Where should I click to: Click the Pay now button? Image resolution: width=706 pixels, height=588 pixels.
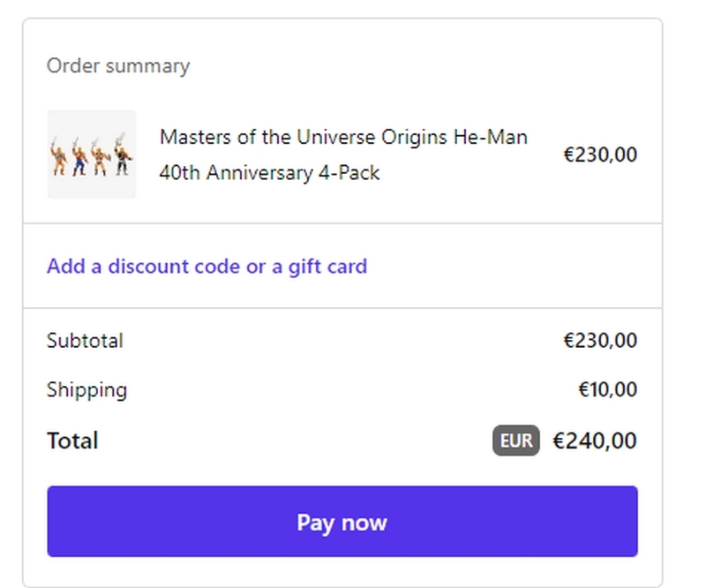(x=342, y=521)
